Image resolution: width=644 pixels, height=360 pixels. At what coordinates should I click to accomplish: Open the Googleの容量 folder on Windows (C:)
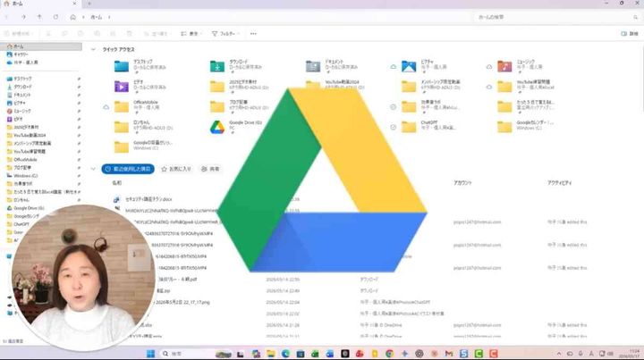pyautogui.click(x=143, y=147)
